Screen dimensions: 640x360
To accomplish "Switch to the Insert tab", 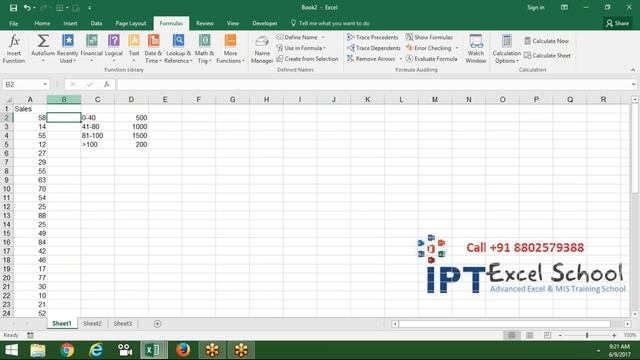I will point(70,23).
